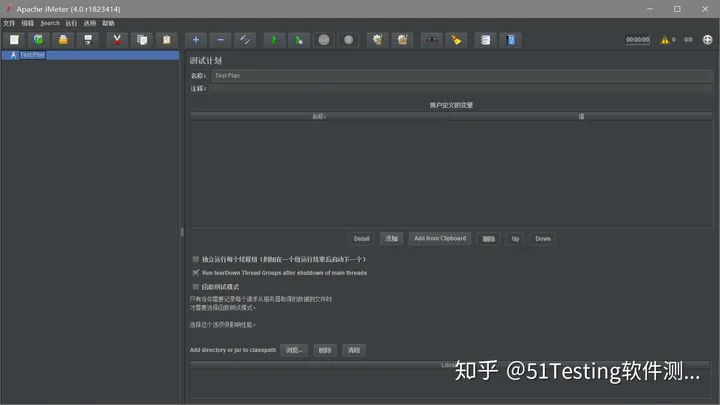Click the 删除 button in the classpath row
The image size is (720, 405).
(325, 350)
